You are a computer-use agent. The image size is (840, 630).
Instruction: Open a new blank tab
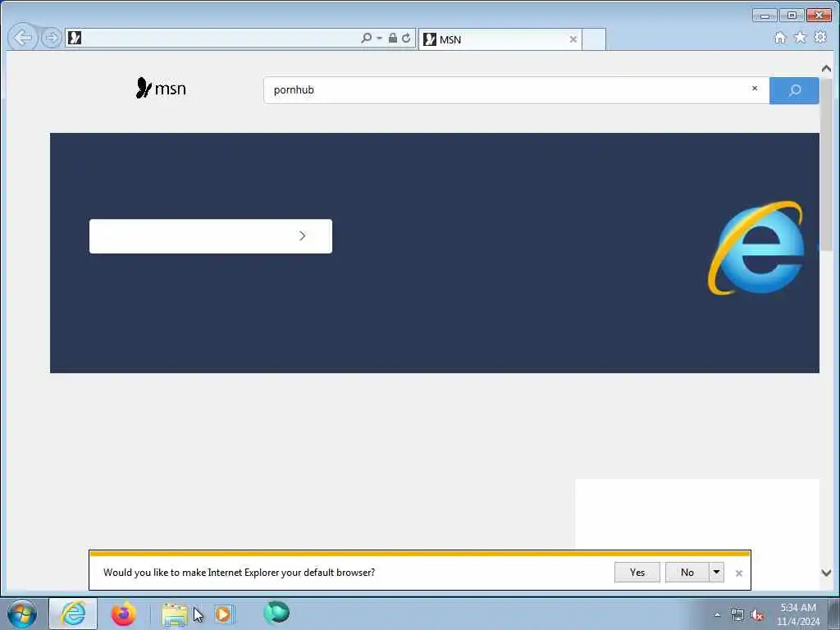pyautogui.click(x=594, y=39)
